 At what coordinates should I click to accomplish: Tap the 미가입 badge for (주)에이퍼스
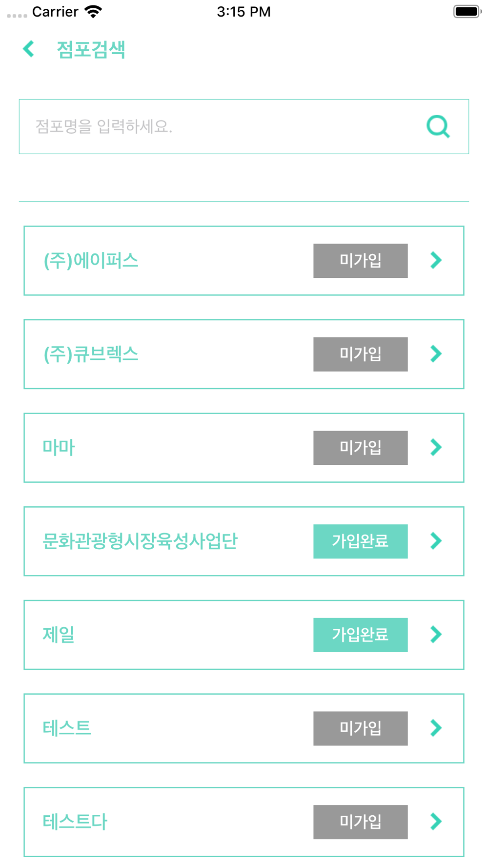(x=361, y=261)
